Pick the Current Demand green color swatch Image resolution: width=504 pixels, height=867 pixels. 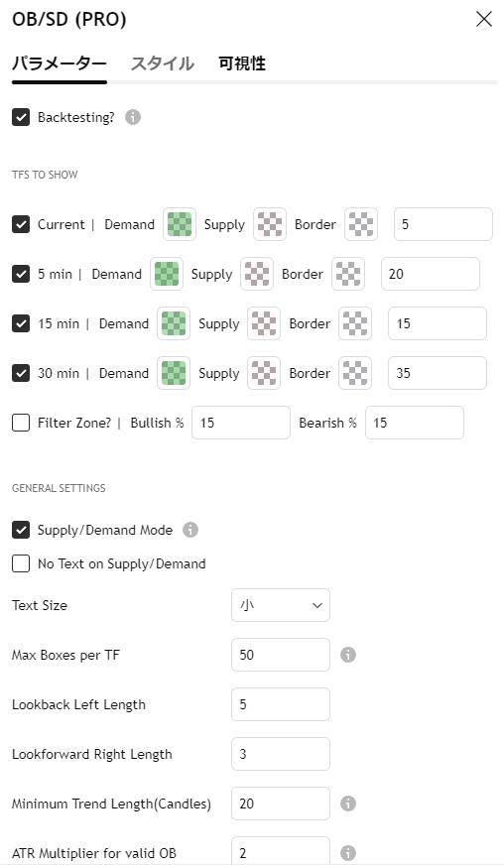point(180,224)
